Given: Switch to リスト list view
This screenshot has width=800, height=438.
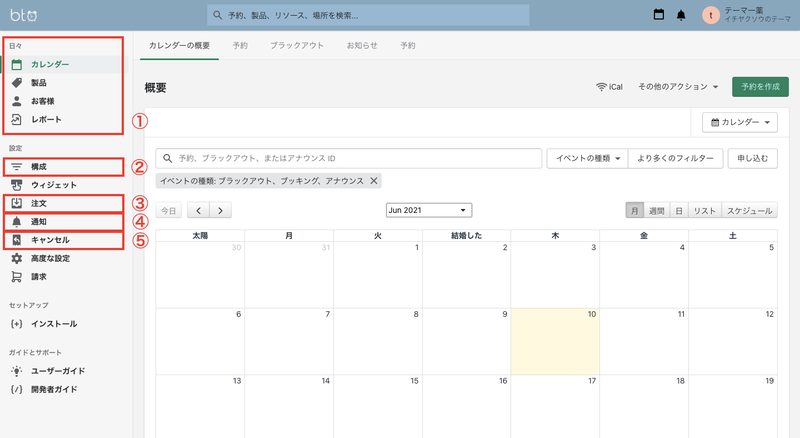Looking at the screenshot, I should coord(705,210).
